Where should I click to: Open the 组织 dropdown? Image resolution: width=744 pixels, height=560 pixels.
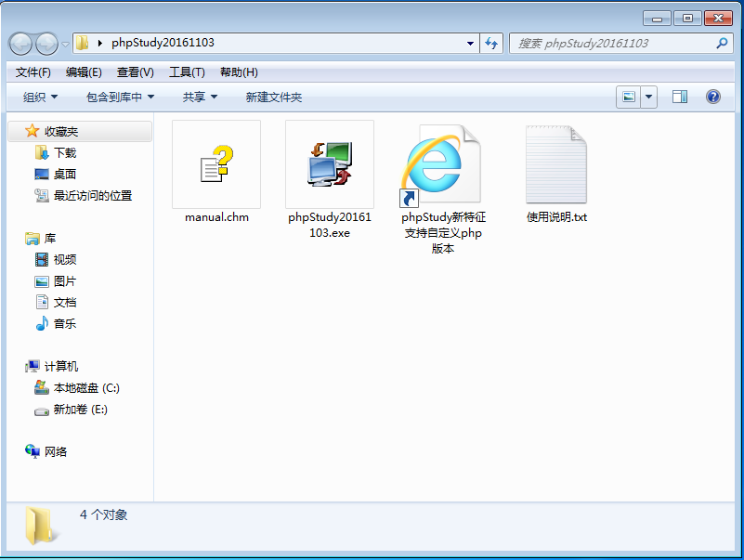[40, 98]
